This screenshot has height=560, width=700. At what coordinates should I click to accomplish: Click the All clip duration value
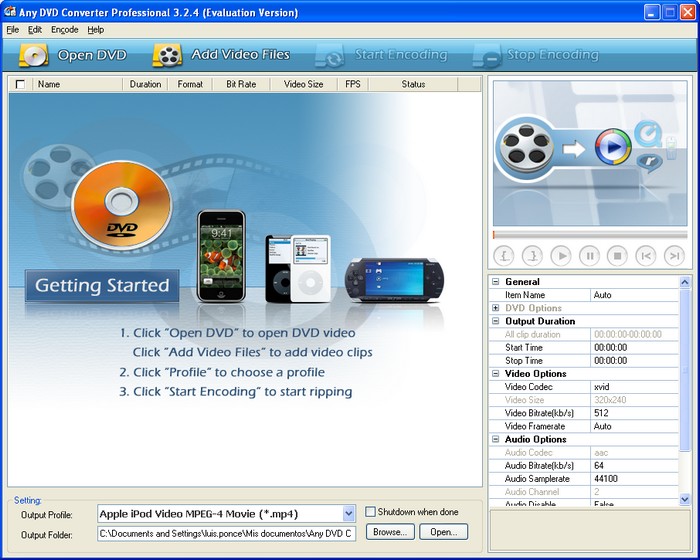point(634,334)
